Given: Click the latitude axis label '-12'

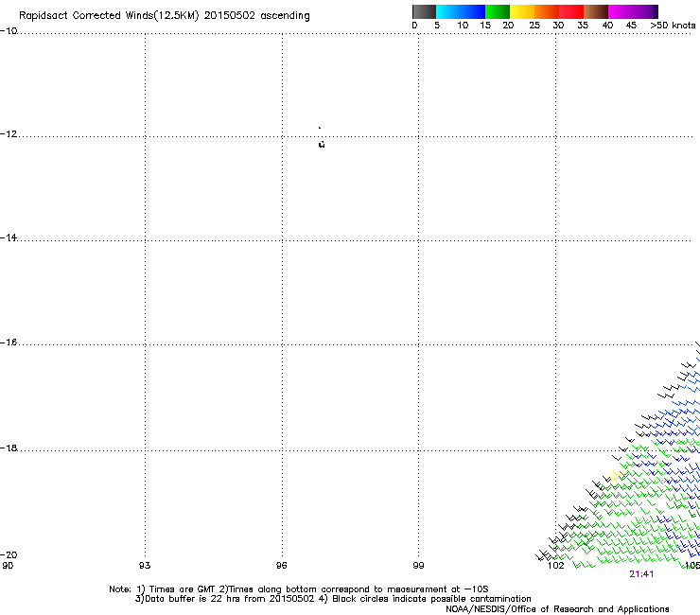Looking at the screenshot, I should click(9, 134).
